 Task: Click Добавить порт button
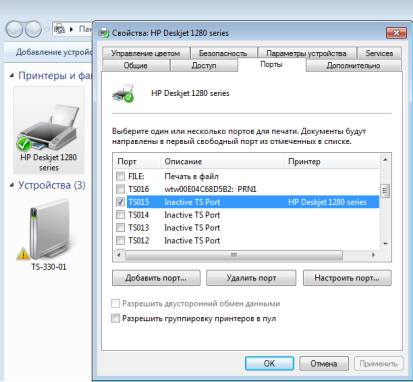156,278
